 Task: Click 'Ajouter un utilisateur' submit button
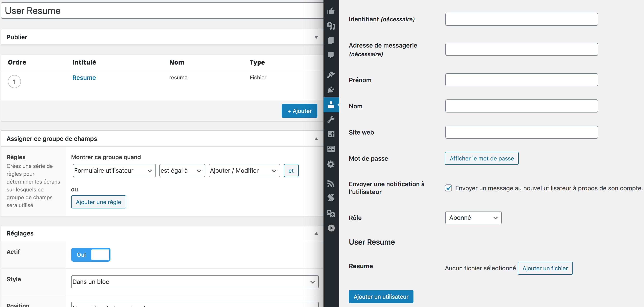tap(381, 297)
